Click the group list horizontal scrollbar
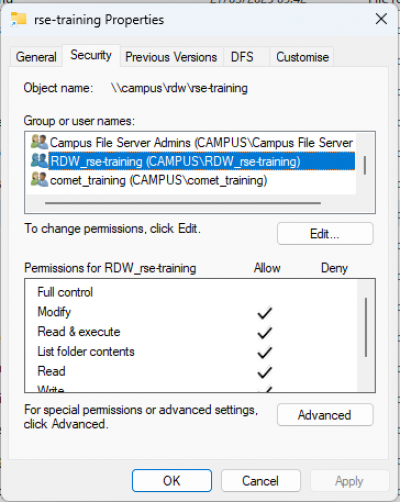This screenshot has height=502, width=400. [x=183, y=203]
